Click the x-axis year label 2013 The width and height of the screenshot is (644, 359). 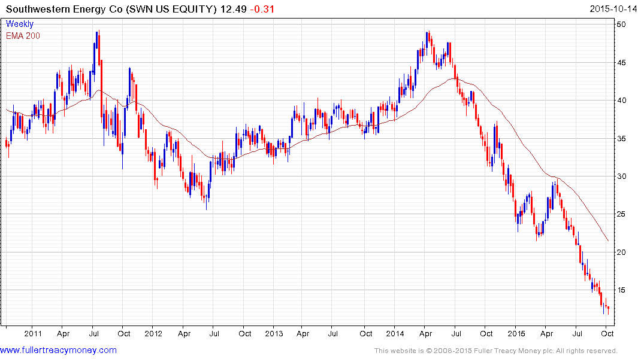(274, 333)
